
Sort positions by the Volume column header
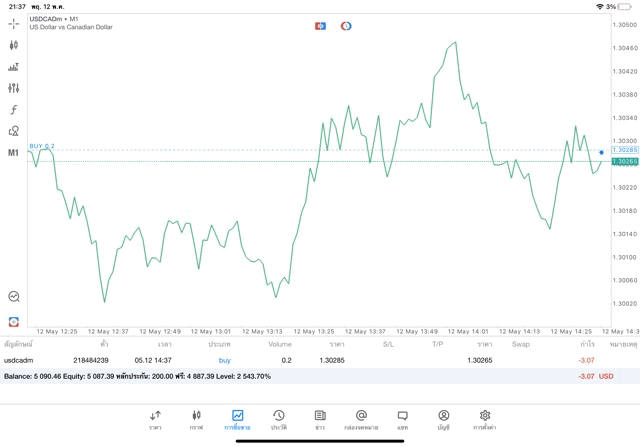point(280,344)
